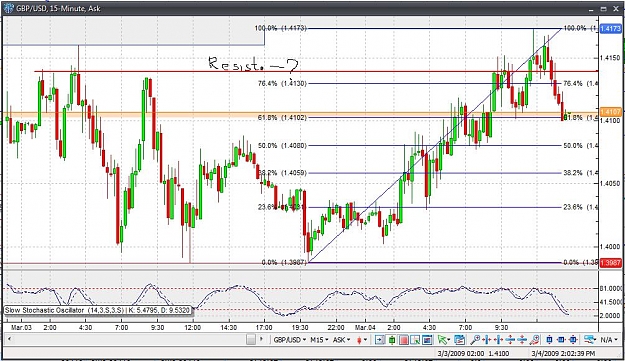Close the GBP/USD chart window
The width and height of the screenshot is (625, 361).
(x=615, y=8)
